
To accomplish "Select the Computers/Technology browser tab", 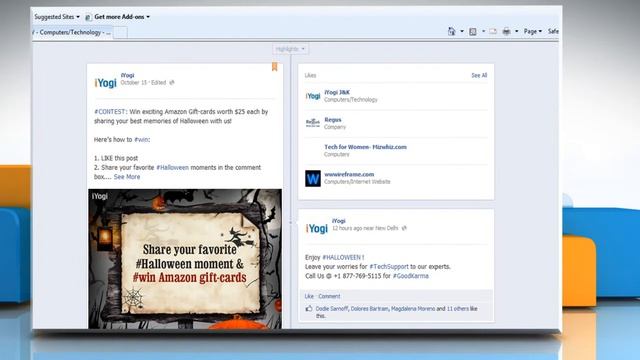I will pos(73,32).
